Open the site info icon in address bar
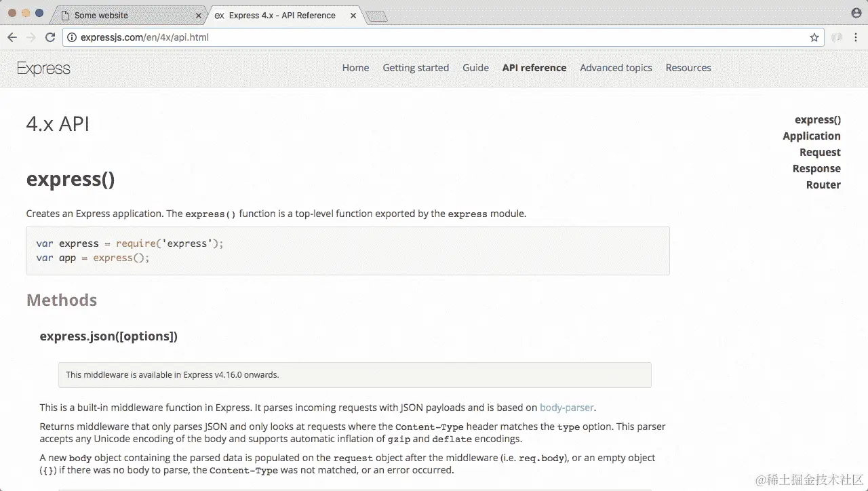The image size is (868, 491). click(72, 37)
